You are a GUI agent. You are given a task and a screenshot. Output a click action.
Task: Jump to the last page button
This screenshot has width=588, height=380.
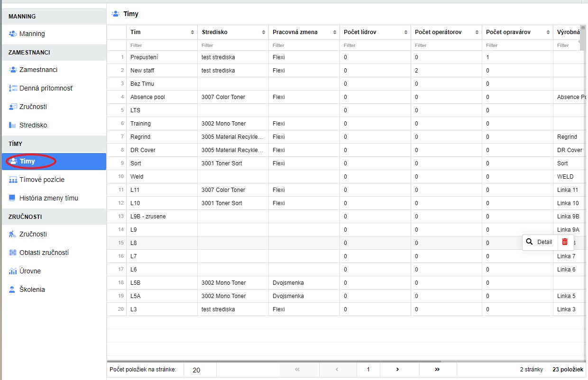(437, 370)
